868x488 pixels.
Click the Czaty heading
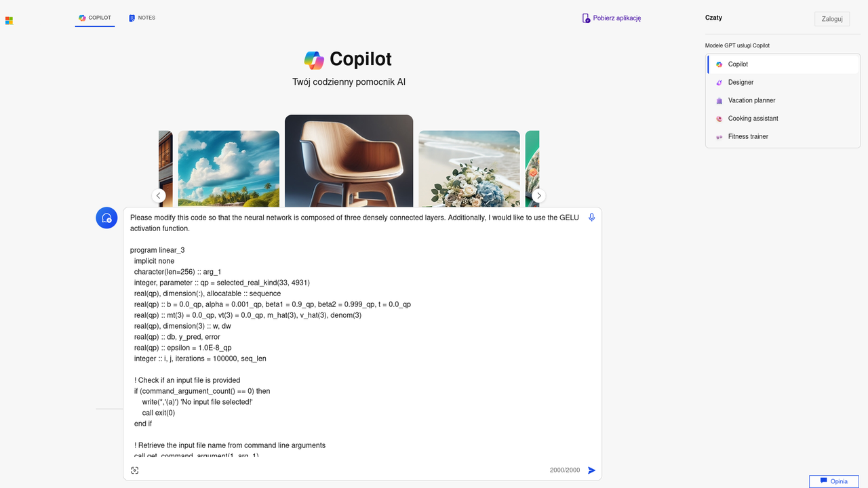[713, 18]
